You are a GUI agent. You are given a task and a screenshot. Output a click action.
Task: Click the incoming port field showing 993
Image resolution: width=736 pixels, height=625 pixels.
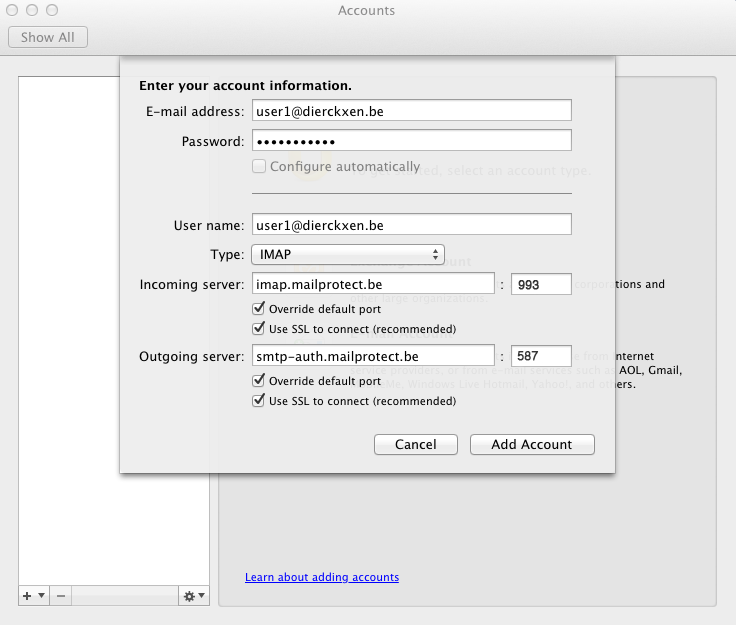[540, 285]
